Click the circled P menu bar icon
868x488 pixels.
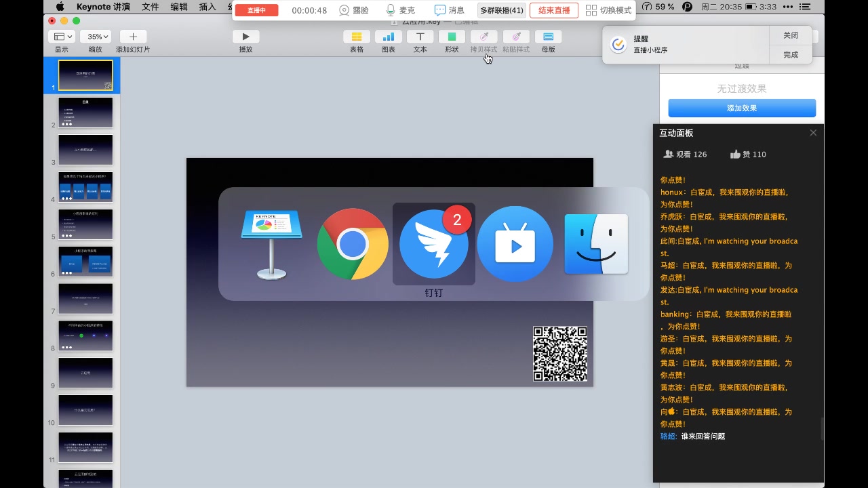[x=688, y=7]
